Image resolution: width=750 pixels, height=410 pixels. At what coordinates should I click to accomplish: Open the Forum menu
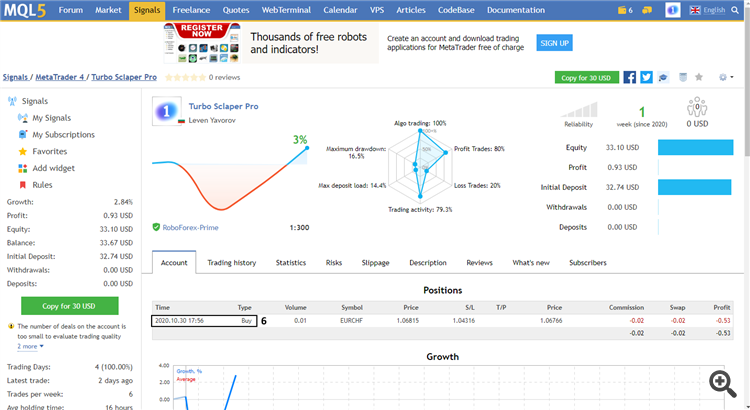pyautogui.click(x=71, y=10)
